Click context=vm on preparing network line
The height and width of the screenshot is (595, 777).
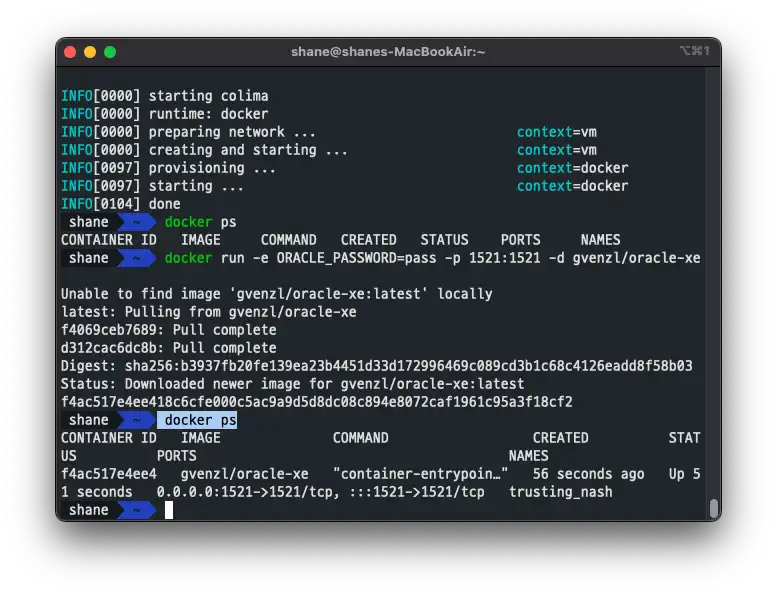(557, 132)
